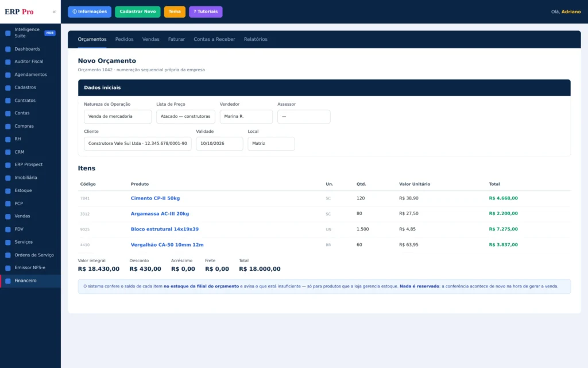This screenshot has height=368, width=588.
Task: Click the ERP Prospect sidebar icon
Action: [x=8, y=165]
